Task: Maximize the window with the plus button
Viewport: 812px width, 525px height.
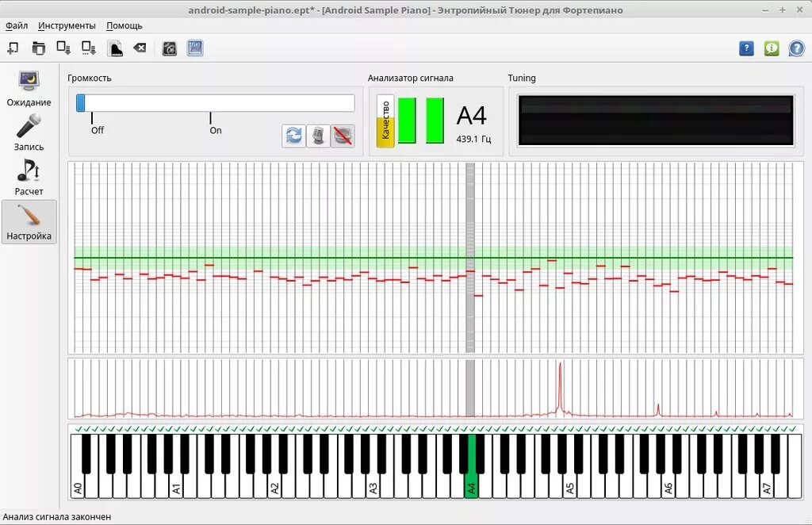Action: point(783,10)
